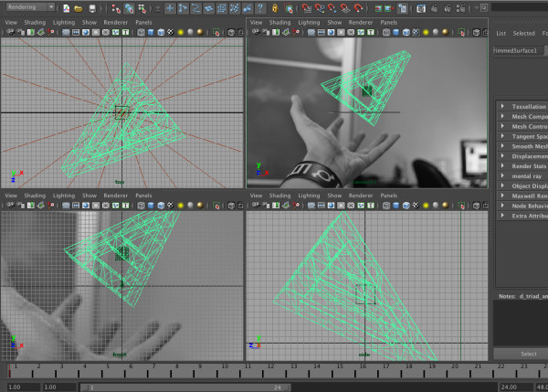Open Lighting menu in the front view panel
The height and width of the screenshot is (392, 548).
coord(64,196)
